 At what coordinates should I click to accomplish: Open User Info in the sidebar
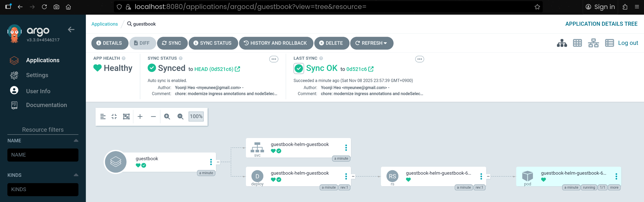pyautogui.click(x=38, y=91)
